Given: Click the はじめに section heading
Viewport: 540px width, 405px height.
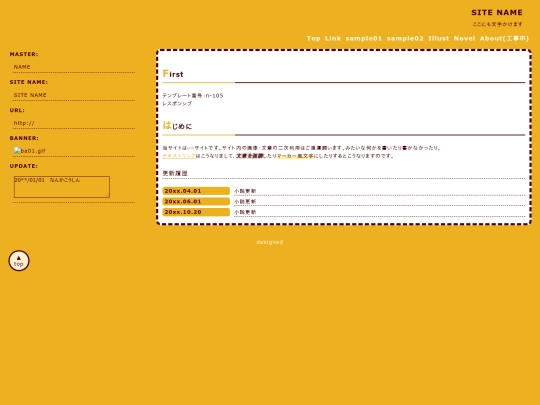Looking at the screenshot, I should [x=177, y=125].
